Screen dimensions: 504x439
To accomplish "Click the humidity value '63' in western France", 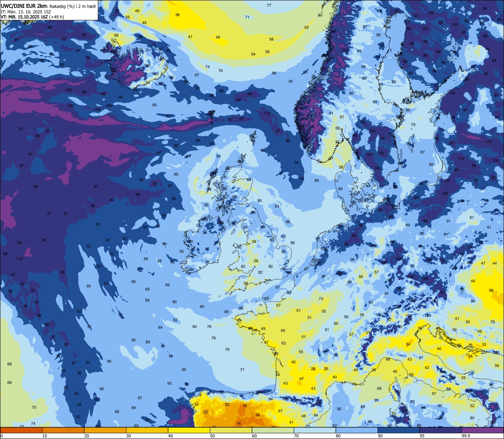I will point(283,343).
